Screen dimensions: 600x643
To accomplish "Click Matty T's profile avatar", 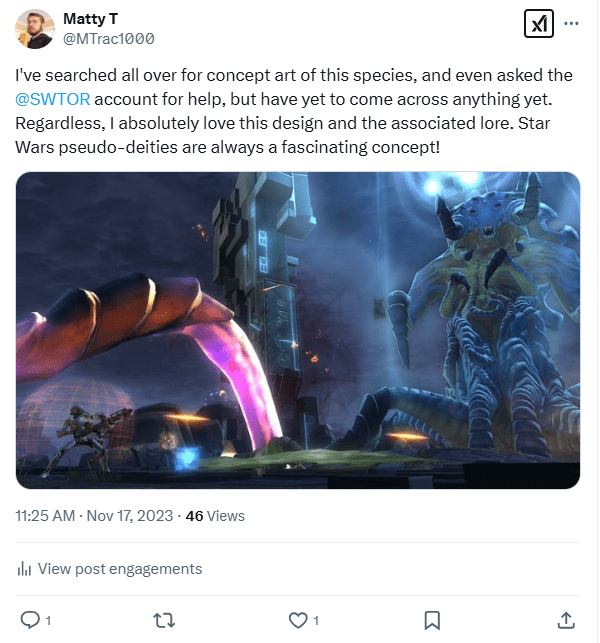I will [35, 29].
